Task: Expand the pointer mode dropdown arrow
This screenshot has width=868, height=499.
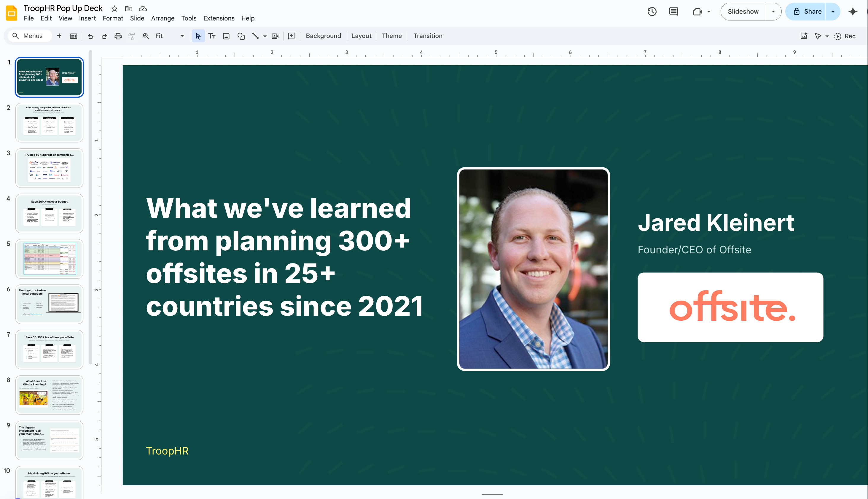Action: [827, 36]
